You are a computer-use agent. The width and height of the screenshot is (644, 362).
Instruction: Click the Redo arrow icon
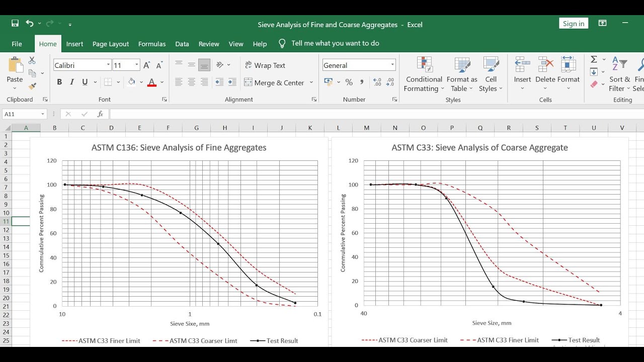click(49, 24)
